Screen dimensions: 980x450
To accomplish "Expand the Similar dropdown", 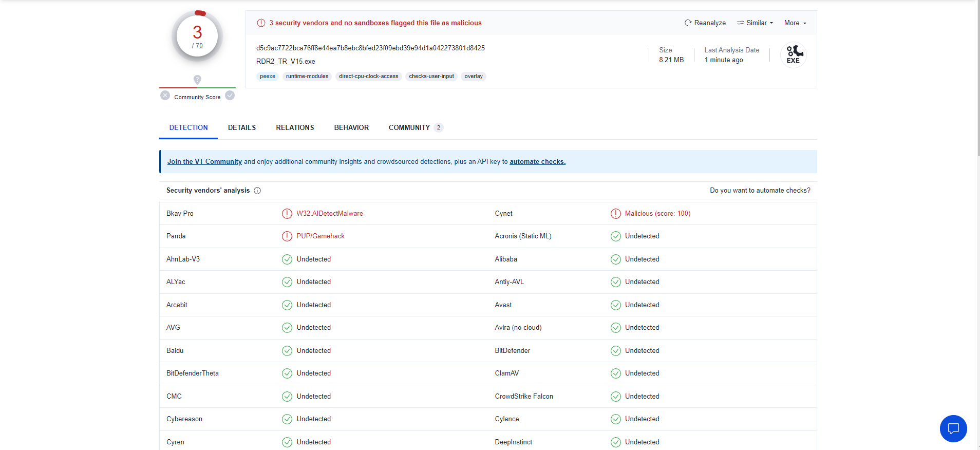I will pyautogui.click(x=755, y=23).
